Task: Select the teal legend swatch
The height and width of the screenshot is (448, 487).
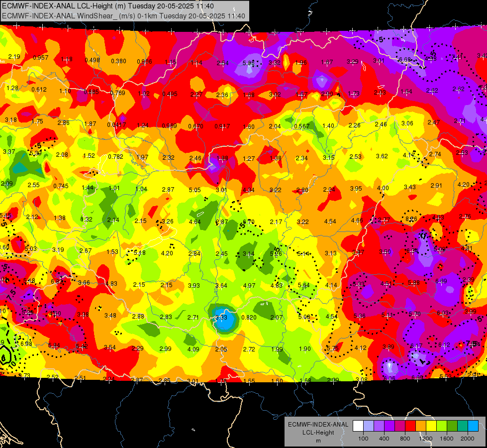Action: [463, 426]
